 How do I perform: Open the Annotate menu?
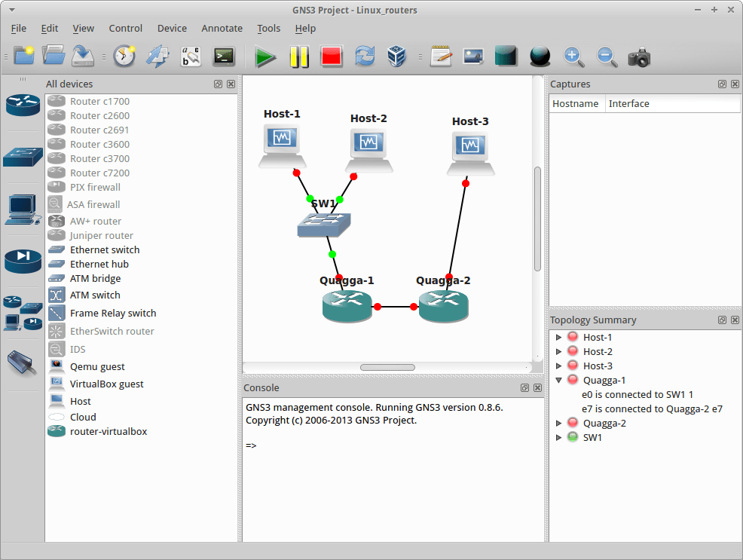(x=222, y=28)
